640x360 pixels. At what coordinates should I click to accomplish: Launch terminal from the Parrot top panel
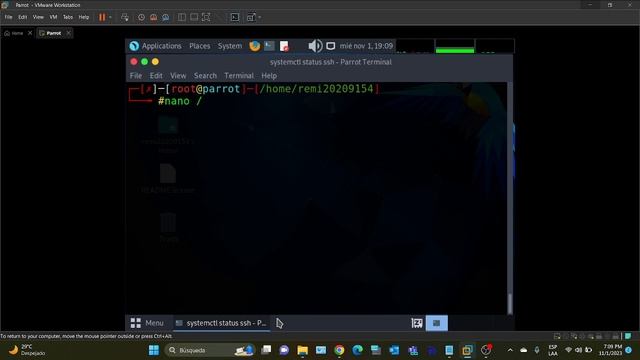(269, 46)
